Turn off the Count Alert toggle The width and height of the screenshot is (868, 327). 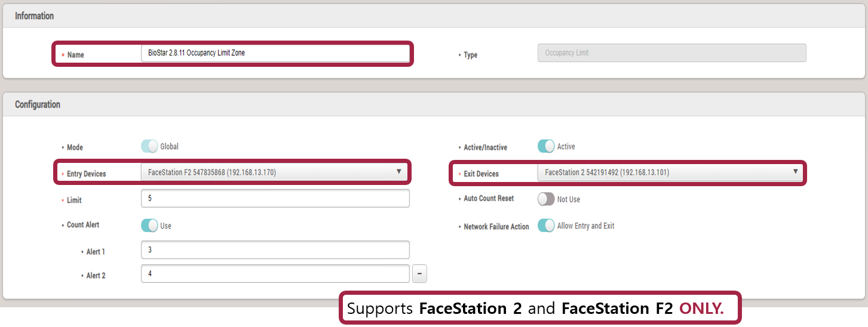pyautogui.click(x=149, y=226)
